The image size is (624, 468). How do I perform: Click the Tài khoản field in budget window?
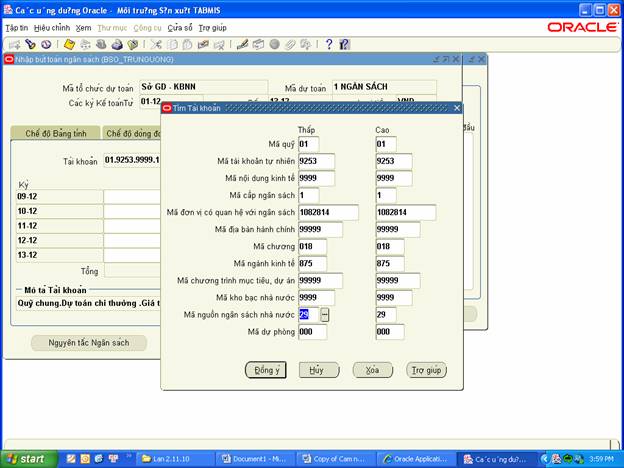pyautogui.click(x=132, y=160)
